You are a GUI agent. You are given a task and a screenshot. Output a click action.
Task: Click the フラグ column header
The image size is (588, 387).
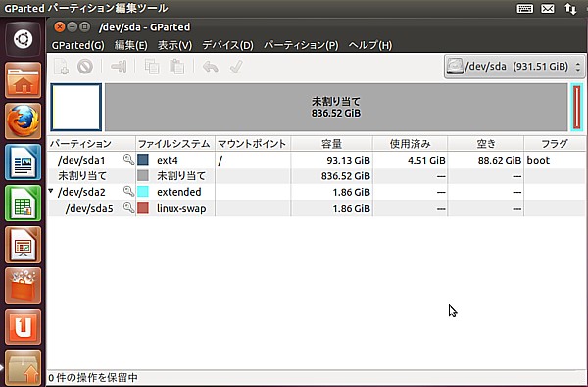[x=555, y=144]
